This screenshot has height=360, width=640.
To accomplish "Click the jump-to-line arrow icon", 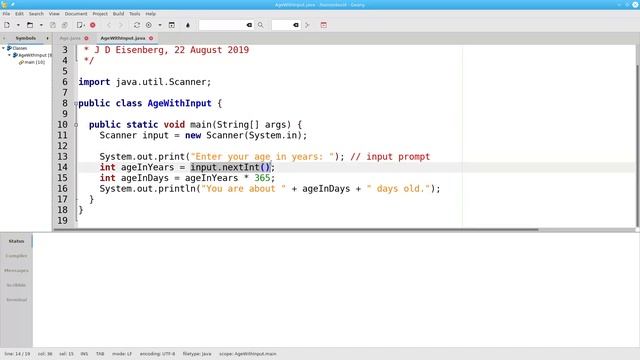I will pyautogui.click(x=307, y=25).
